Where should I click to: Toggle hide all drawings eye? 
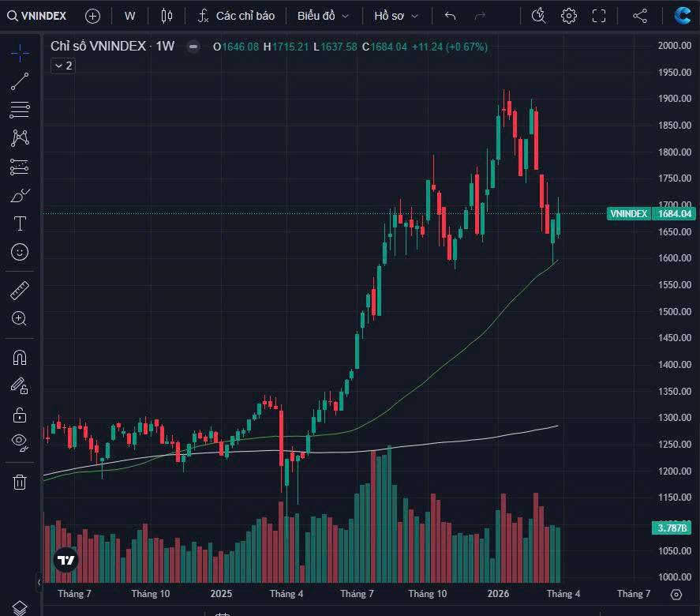pos(20,442)
